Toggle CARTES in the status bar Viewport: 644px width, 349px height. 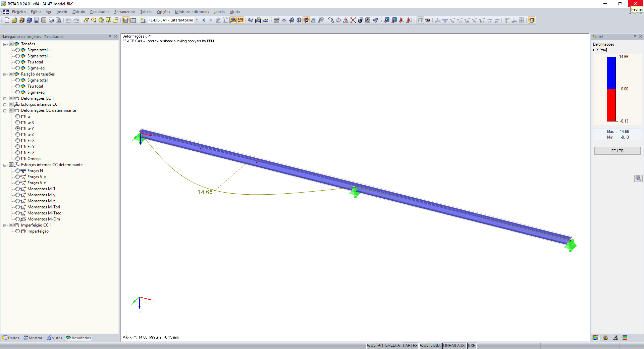tap(410, 346)
